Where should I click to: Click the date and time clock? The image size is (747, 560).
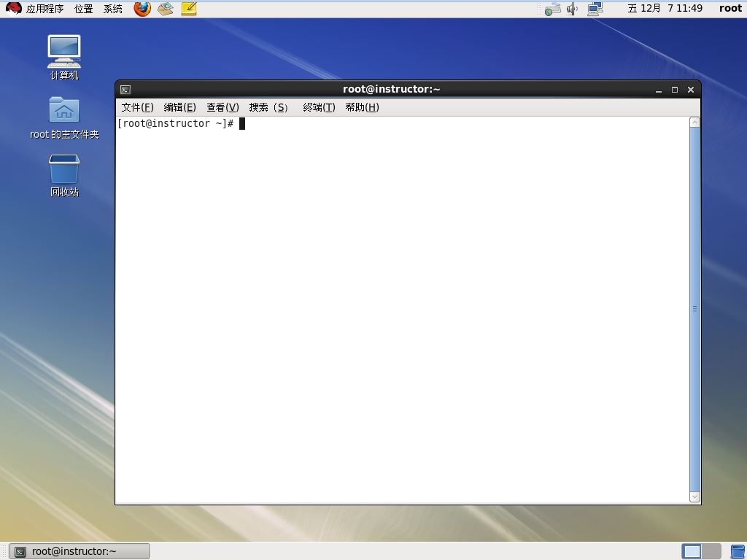pos(665,8)
